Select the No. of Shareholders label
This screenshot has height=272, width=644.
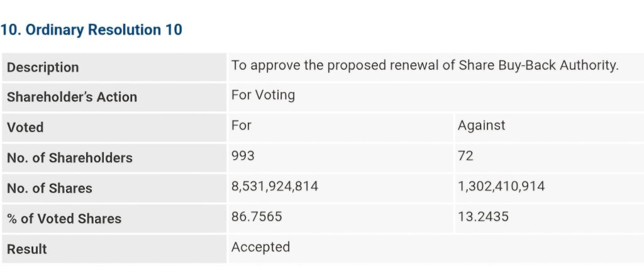pos(70,158)
